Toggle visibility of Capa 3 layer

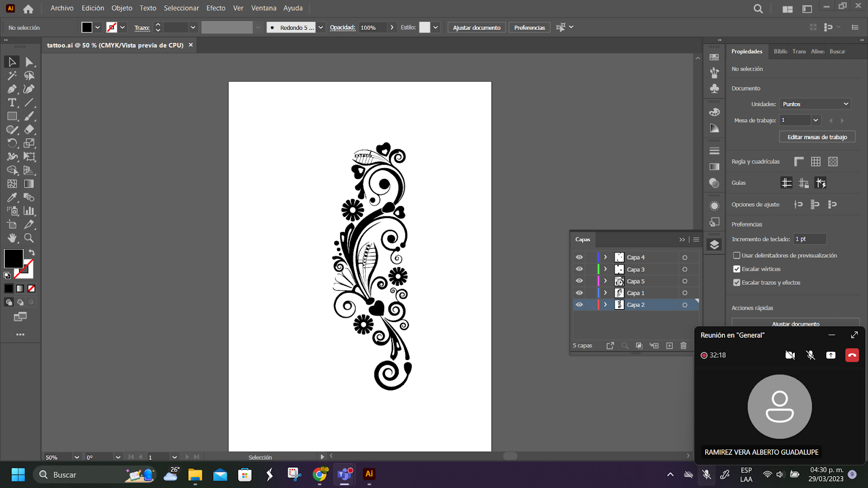(579, 269)
